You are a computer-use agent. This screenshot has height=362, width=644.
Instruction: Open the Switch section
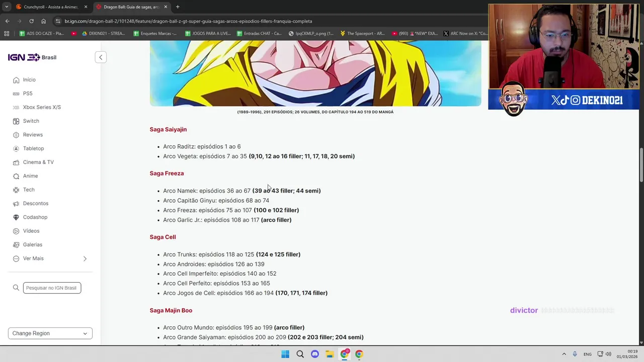pos(31,121)
